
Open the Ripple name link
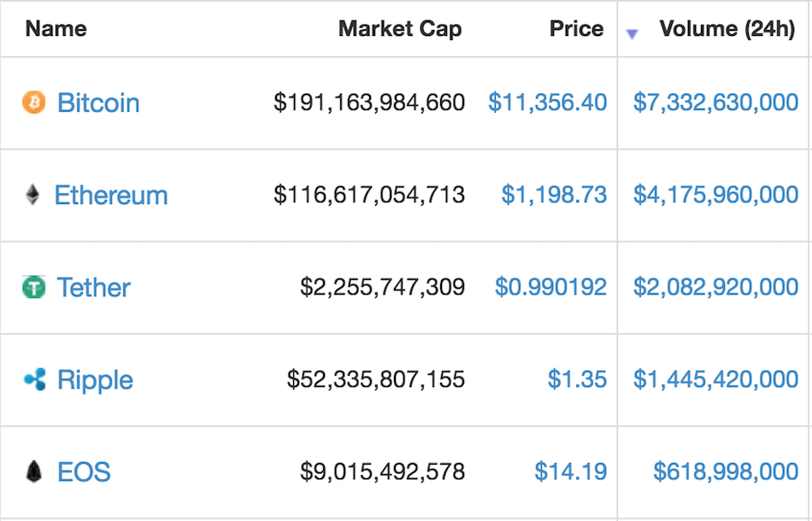click(x=95, y=380)
